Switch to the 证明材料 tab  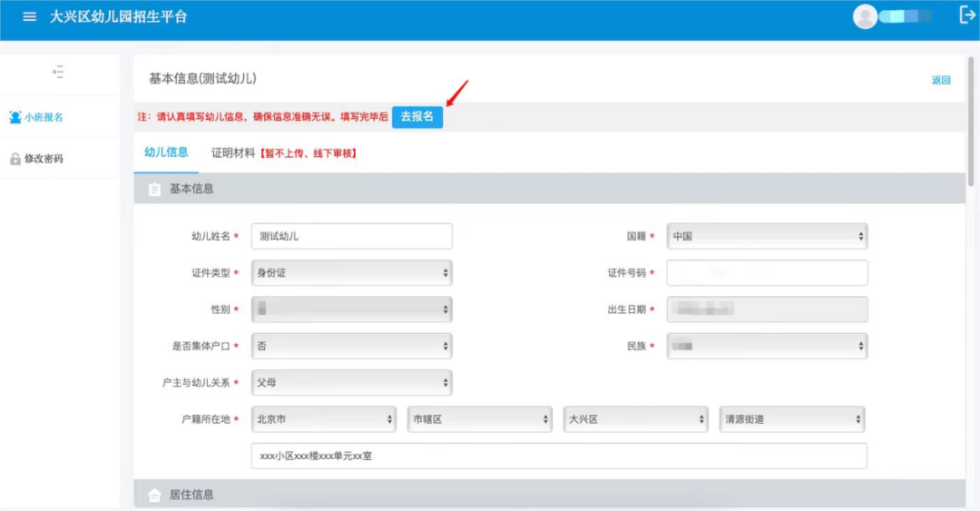[x=233, y=153]
